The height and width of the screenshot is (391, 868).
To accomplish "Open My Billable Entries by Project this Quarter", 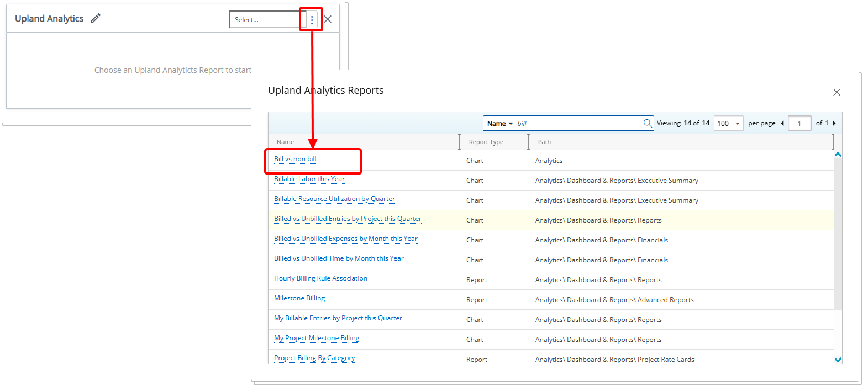I will click(x=338, y=318).
